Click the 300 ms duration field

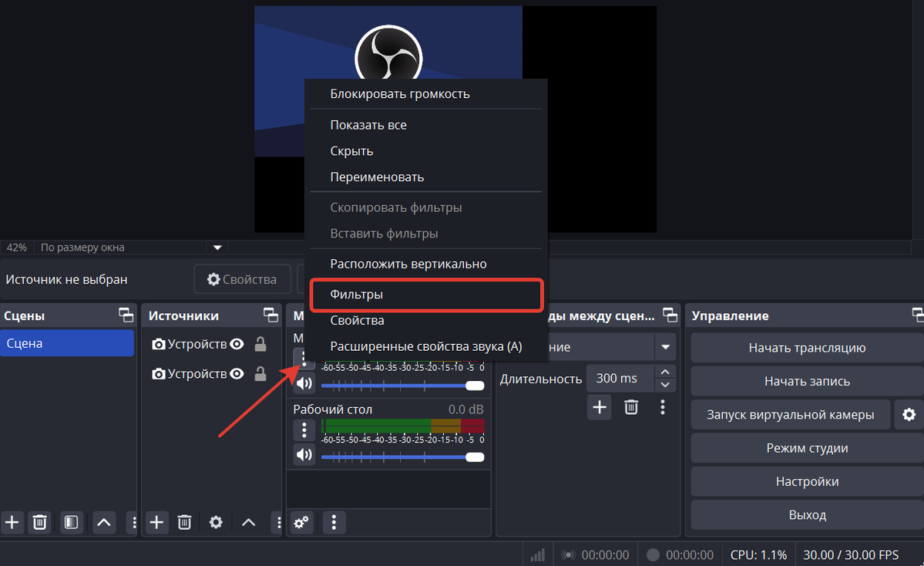pos(618,379)
